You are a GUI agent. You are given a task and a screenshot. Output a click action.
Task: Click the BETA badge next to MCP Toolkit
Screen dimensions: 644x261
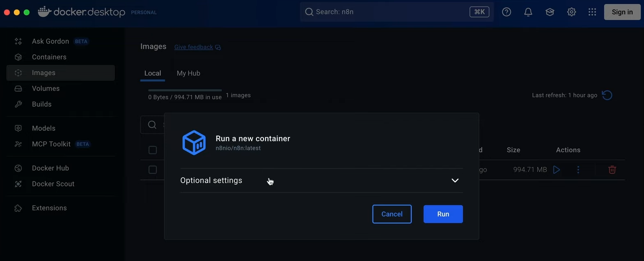83,144
